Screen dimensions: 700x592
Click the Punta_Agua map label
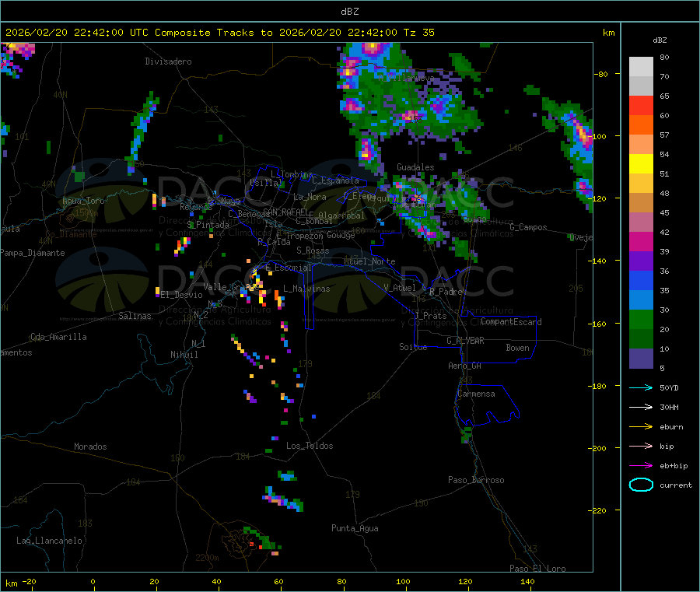pyautogui.click(x=355, y=528)
